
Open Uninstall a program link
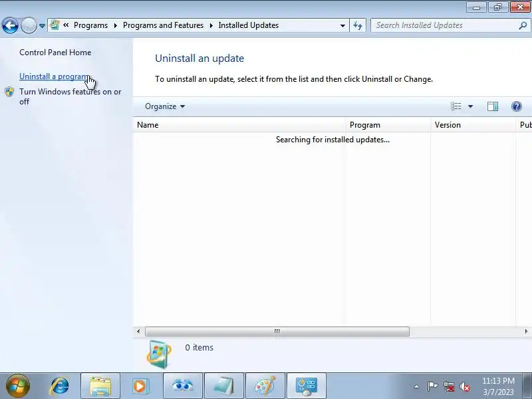[x=55, y=76]
